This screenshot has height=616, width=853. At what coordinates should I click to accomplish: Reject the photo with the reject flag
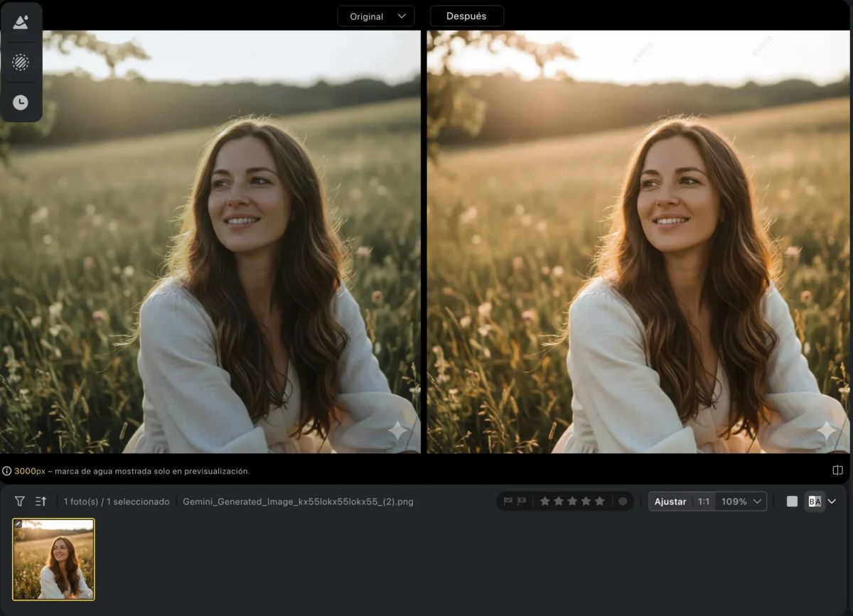(x=522, y=501)
